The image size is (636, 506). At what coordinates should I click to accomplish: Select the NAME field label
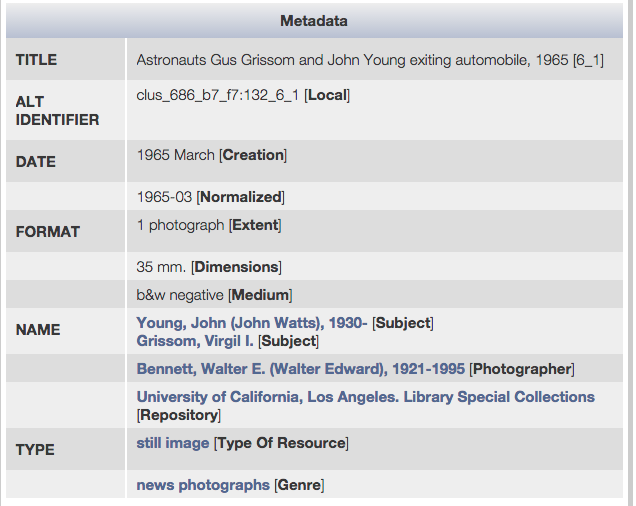pyautogui.click(x=38, y=330)
